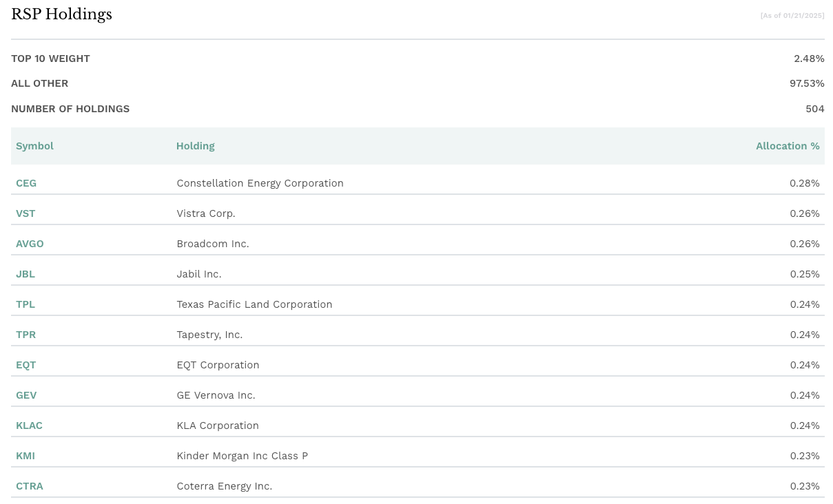Screen dimensions: 833x504
Task: Select the 0.25% allocation for Jabil
Action: pos(805,274)
